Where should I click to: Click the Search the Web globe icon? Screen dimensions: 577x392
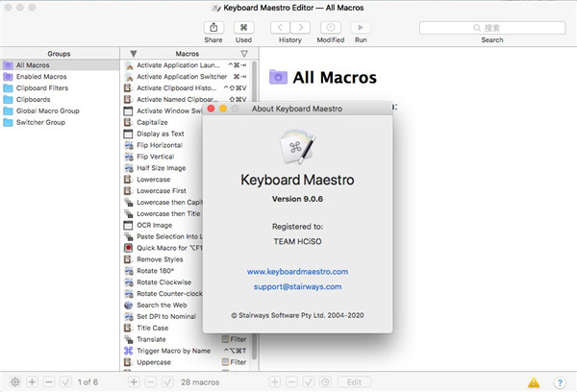click(x=129, y=306)
